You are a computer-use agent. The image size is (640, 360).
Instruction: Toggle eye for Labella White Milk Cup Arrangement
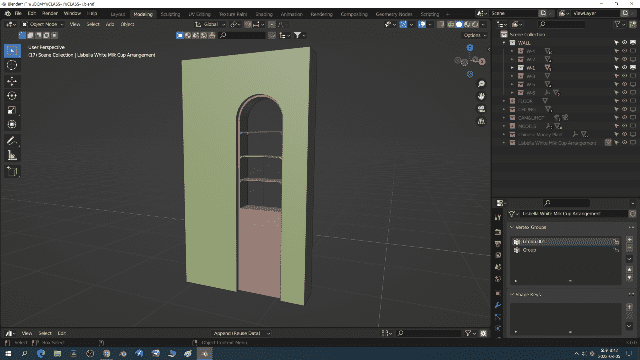pyautogui.click(x=624, y=142)
